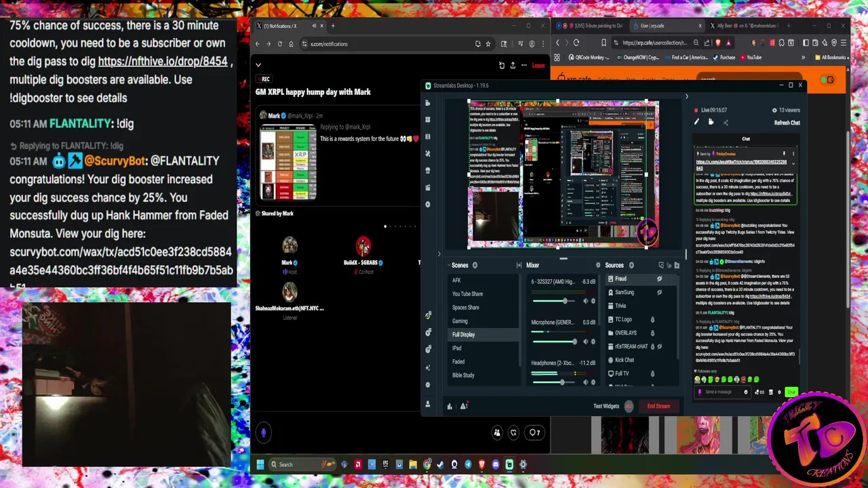Toggle lock on TC Logo source
This screenshot has width=868, height=488.
point(652,319)
